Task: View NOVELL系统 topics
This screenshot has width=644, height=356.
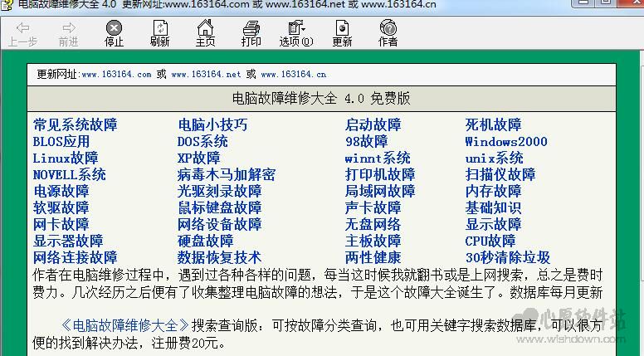Action: [70, 174]
